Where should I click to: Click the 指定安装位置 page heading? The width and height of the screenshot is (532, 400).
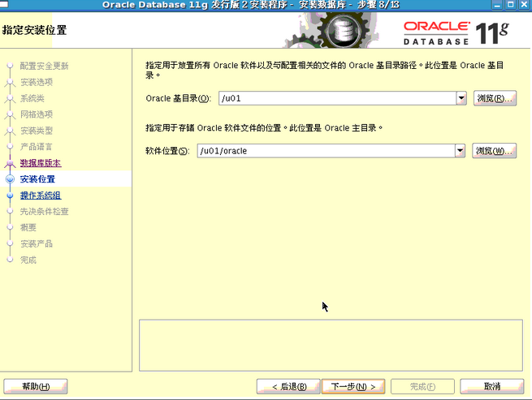tap(34, 30)
